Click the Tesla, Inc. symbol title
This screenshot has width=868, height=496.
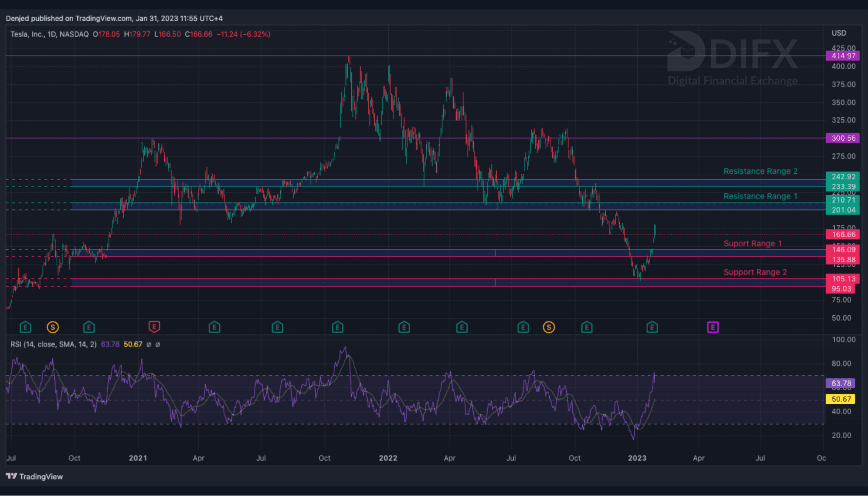pos(28,34)
